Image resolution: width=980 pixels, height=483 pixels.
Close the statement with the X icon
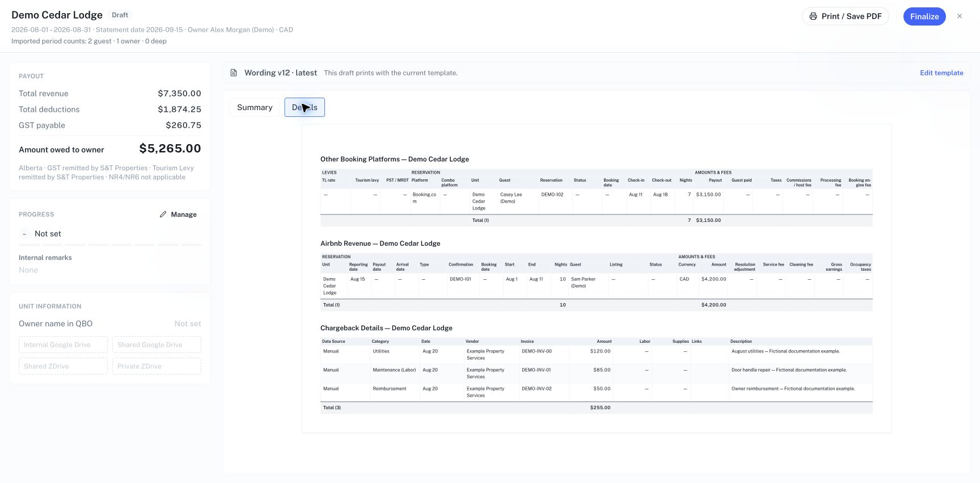(x=960, y=16)
